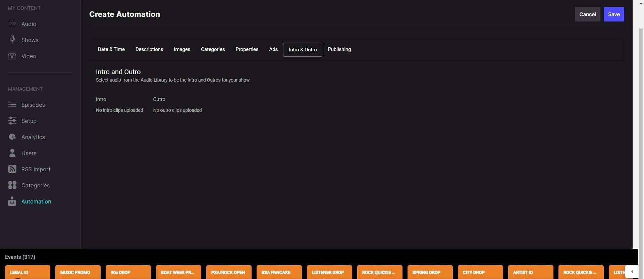Select the Users person icon
The image size is (644, 279).
point(12,153)
